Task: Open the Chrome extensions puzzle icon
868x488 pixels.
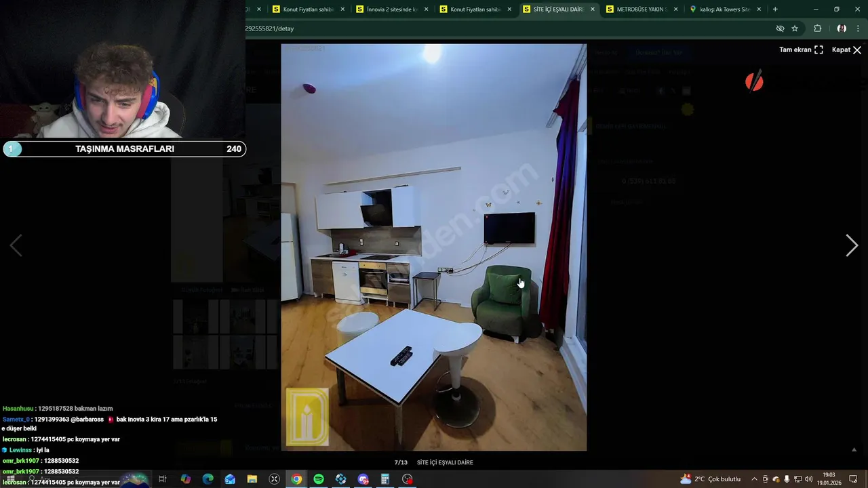Action: tap(817, 28)
